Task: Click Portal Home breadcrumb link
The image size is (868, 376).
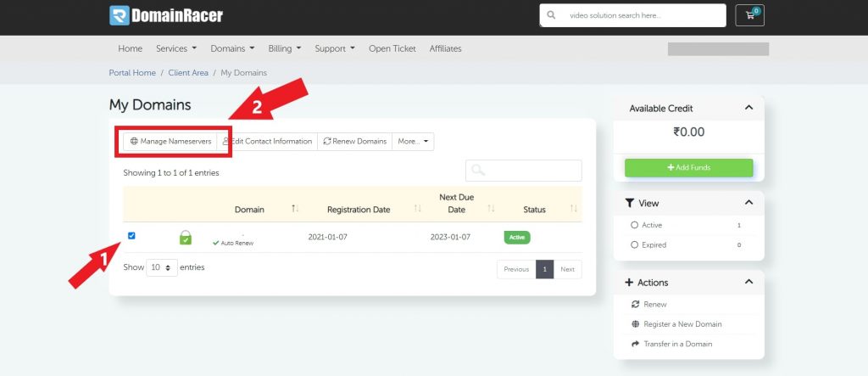Action: coord(131,73)
